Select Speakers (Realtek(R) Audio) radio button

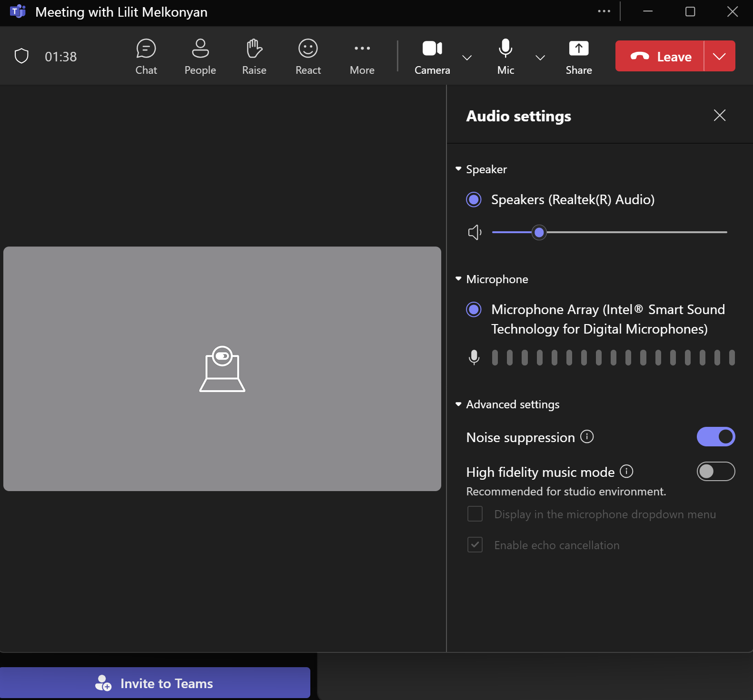click(x=474, y=199)
